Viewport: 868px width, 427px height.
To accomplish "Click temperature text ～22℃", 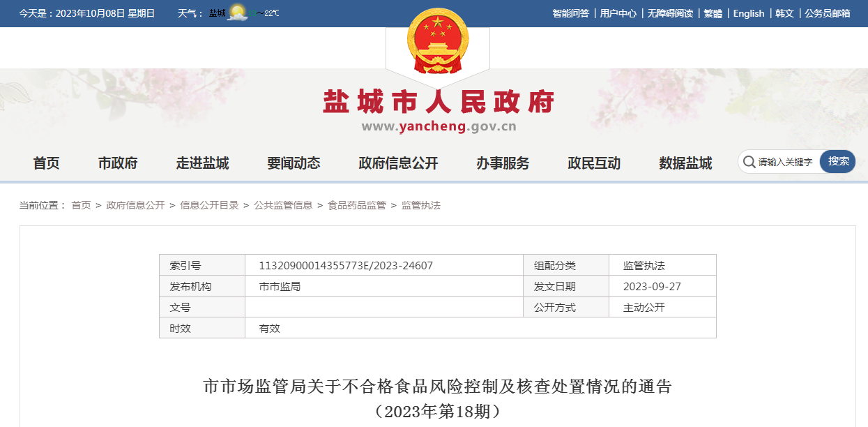I will click(x=268, y=13).
